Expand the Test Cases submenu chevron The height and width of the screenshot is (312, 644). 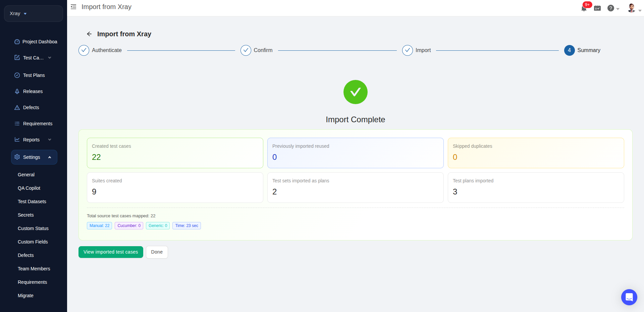[50, 58]
